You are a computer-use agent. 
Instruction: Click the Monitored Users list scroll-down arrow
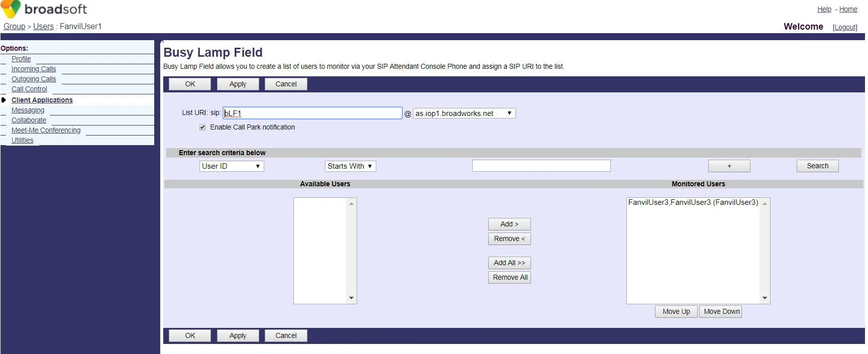[x=765, y=298]
